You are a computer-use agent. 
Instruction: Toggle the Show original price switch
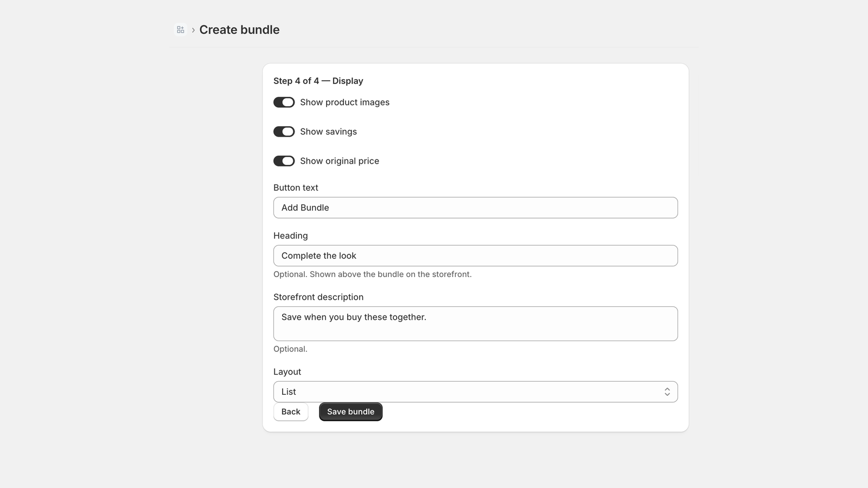click(x=284, y=161)
